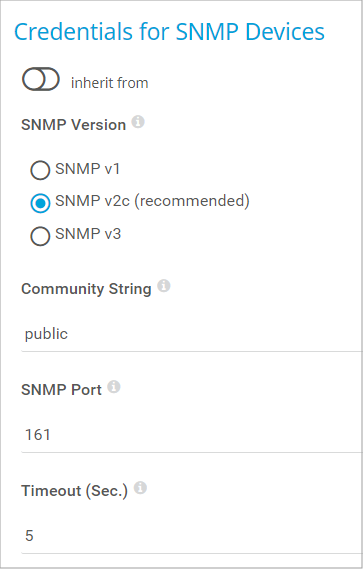The height and width of the screenshot is (569, 363).
Task: Click the Timeout (Sec.) label text
Action: point(74,491)
